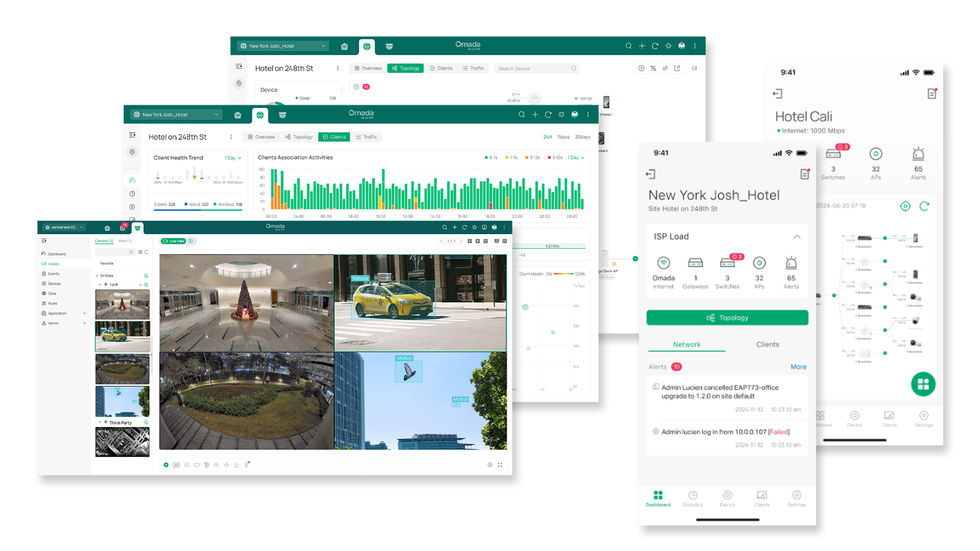Switch time range to 7days
This screenshot has height=551, width=980.
click(x=563, y=137)
